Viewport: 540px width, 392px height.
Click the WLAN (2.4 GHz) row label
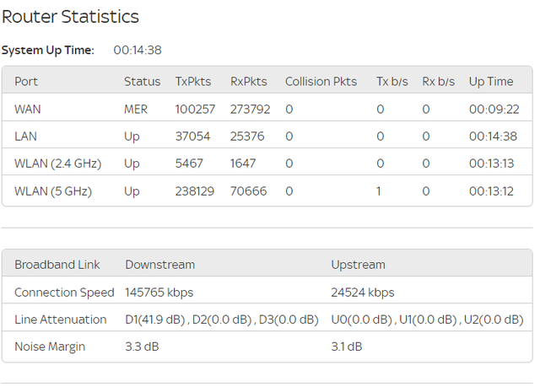[58, 164]
